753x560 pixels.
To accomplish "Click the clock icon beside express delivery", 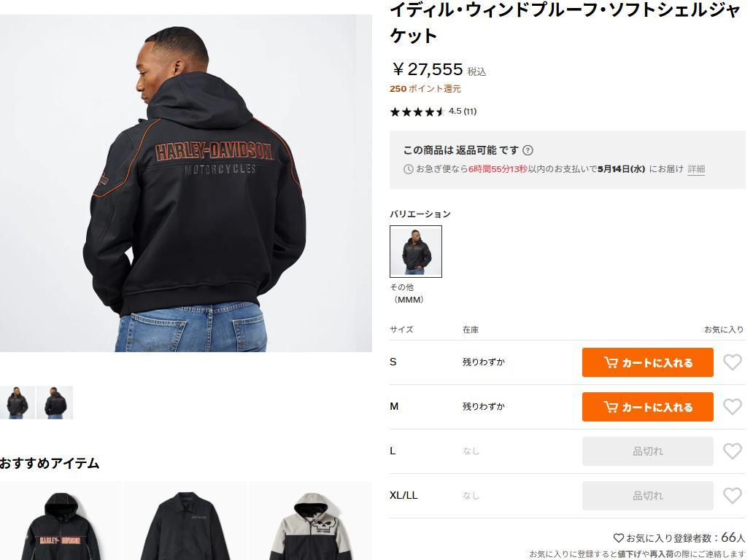I will pos(408,169).
